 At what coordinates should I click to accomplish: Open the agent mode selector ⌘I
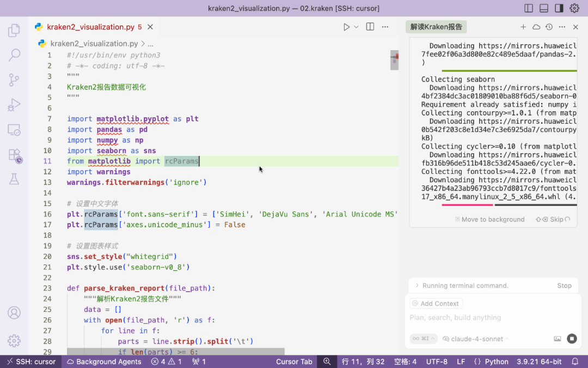click(424, 339)
